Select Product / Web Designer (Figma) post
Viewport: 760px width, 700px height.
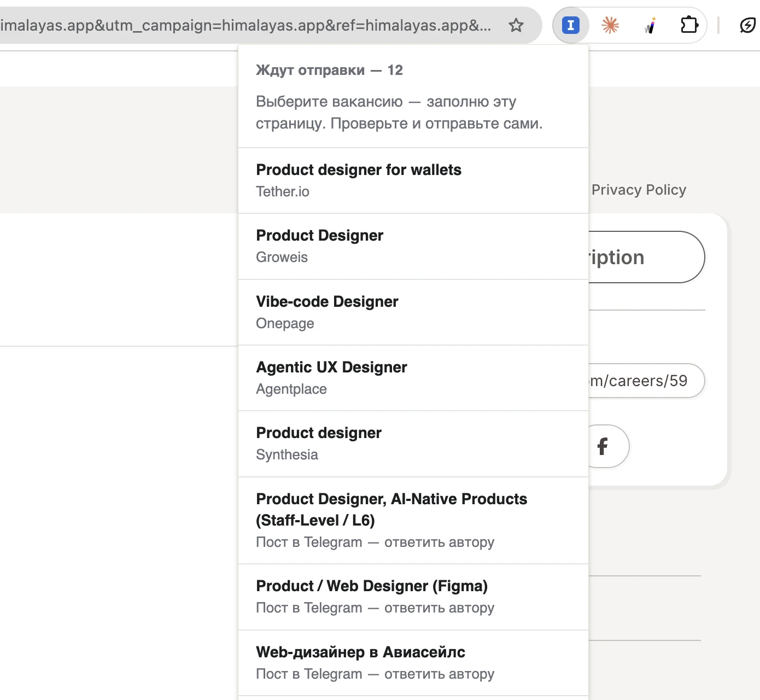coord(413,597)
